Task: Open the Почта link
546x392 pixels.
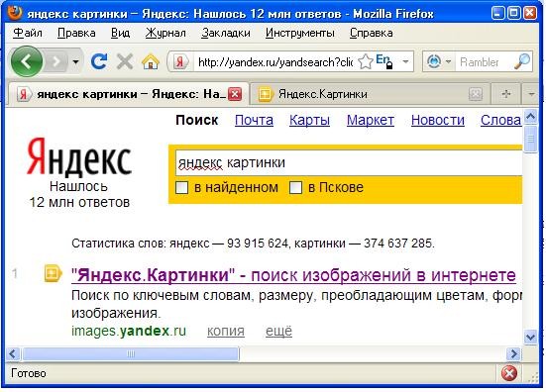Action: pyautogui.click(x=254, y=121)
